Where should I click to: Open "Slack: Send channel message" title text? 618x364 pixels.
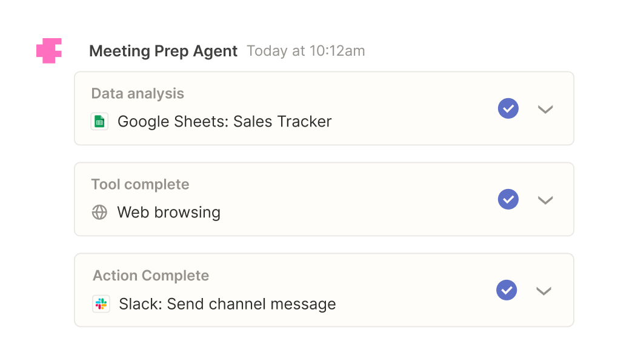click(x=227, y=304)
